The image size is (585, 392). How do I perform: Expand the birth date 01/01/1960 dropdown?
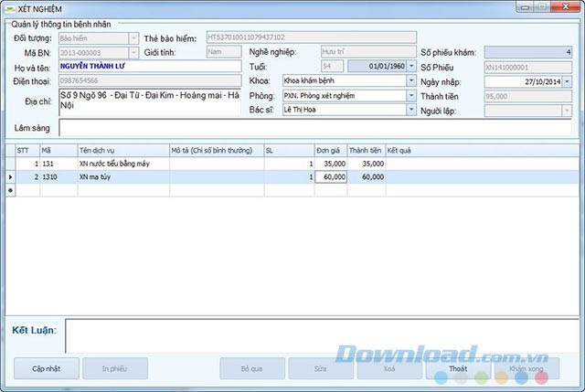pos(410,66)
